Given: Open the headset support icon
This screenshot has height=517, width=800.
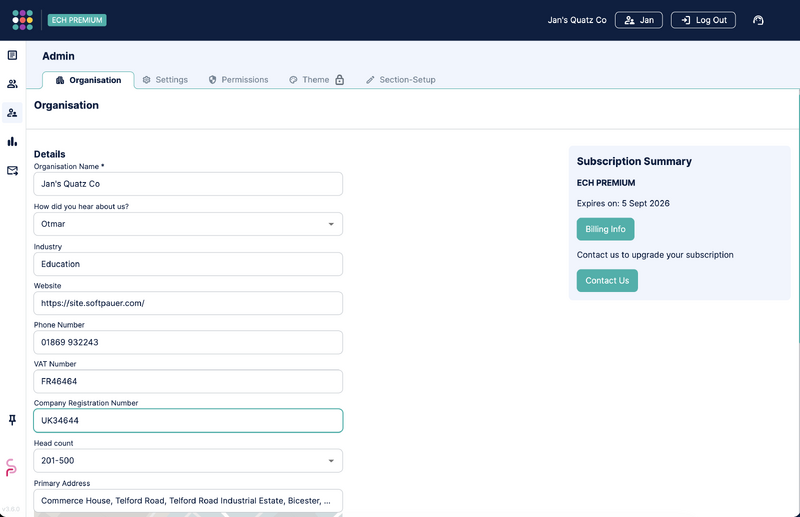Looking at the screenshot, I should (x=758, y=20).
